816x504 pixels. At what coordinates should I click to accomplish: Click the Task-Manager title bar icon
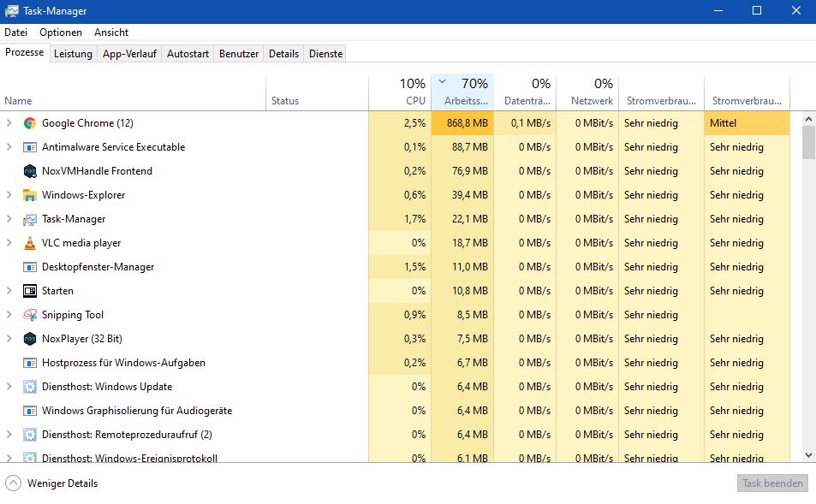(x=11, y=11)
